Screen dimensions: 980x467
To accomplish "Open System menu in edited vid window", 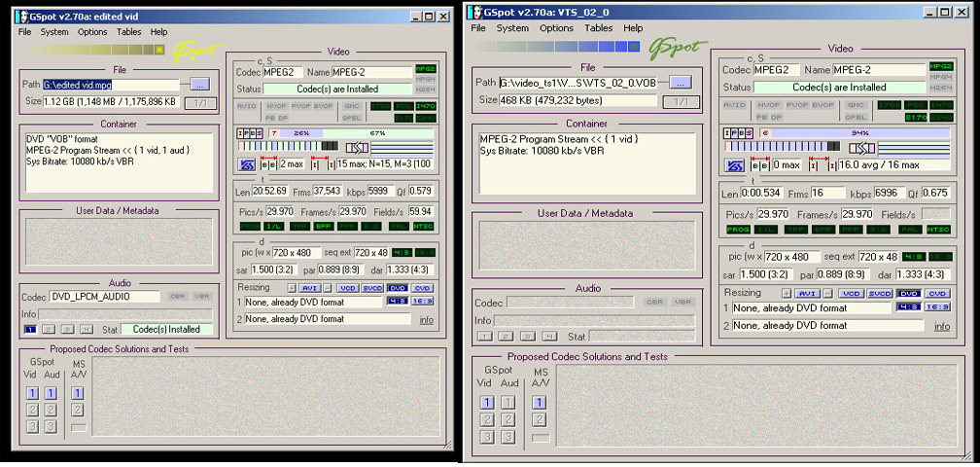I will pyautogui.click(x=54, y=32).
